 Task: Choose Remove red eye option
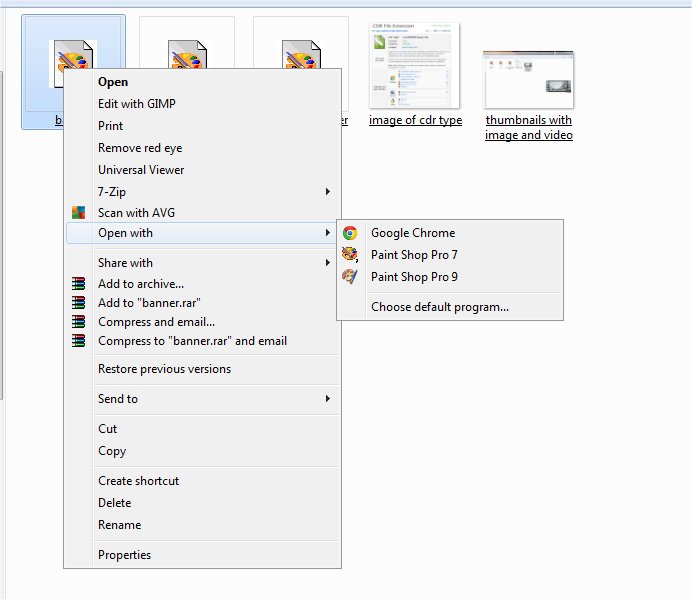click(140, 148)
